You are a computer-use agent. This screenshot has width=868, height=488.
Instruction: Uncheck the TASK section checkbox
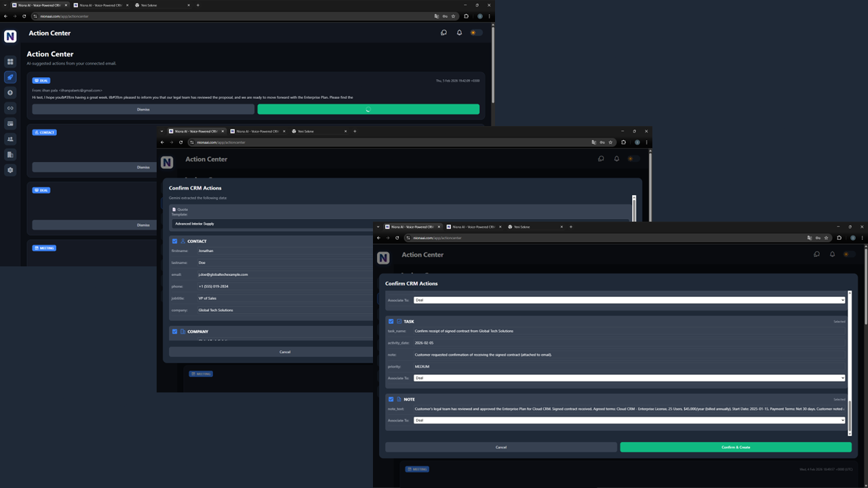[x=391, y=321]
